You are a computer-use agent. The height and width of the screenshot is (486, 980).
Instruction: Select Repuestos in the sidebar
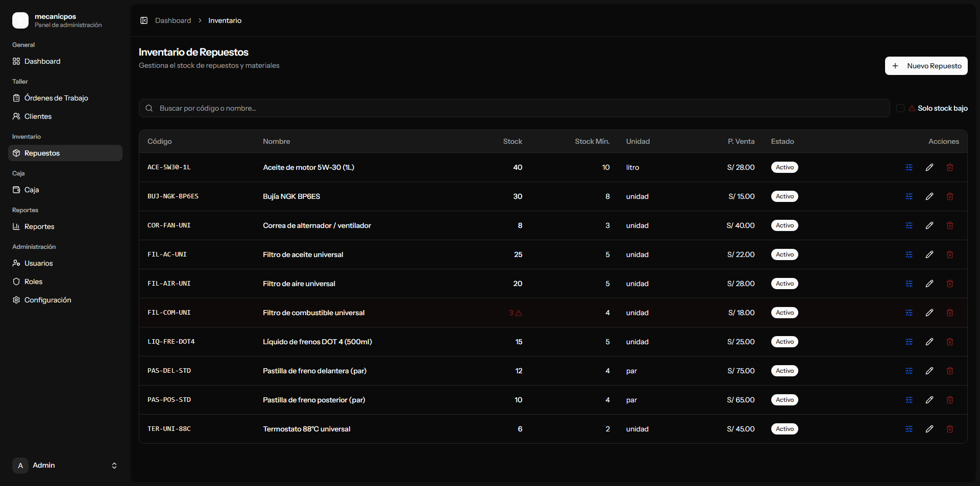coord(65,153)
